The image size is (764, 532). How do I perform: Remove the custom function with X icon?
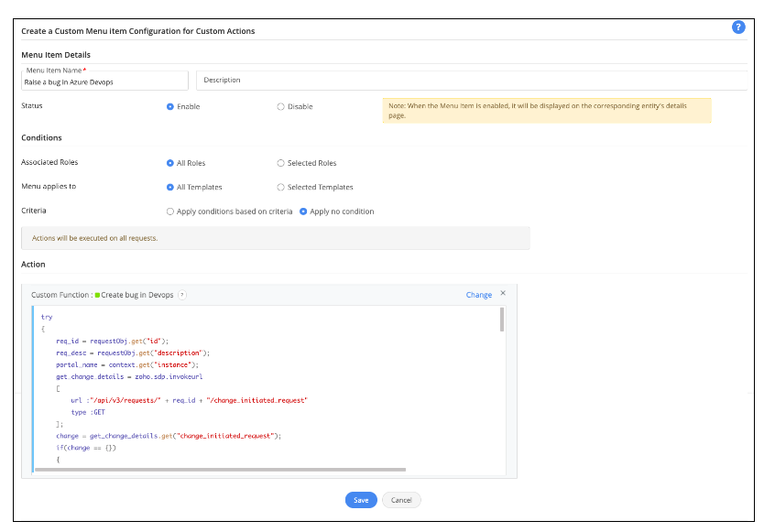tap(502, 294)
